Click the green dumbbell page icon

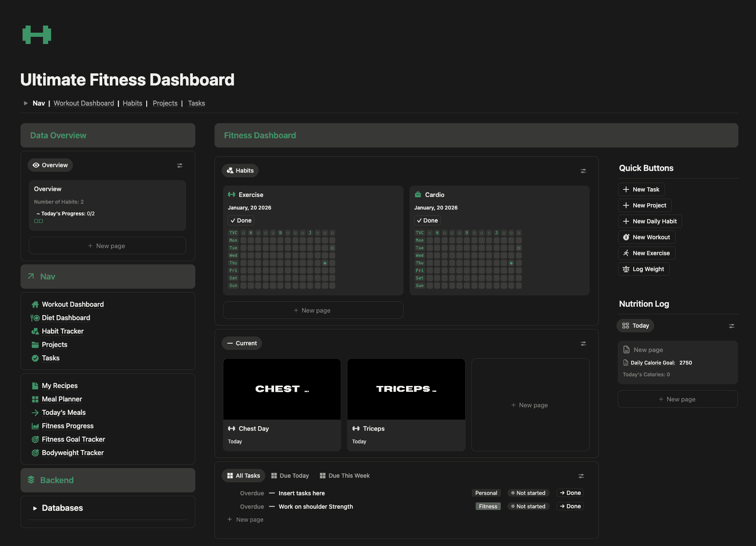37,35
